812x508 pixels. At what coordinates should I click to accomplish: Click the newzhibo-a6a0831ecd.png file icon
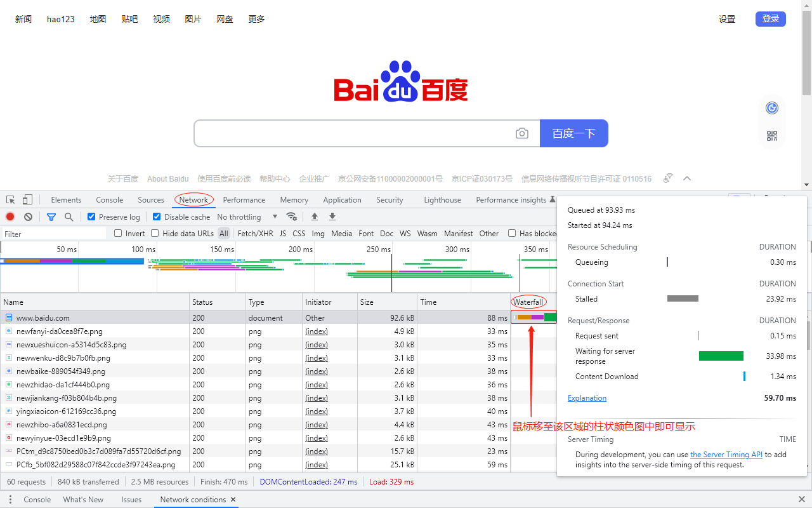tap(9, 424)
